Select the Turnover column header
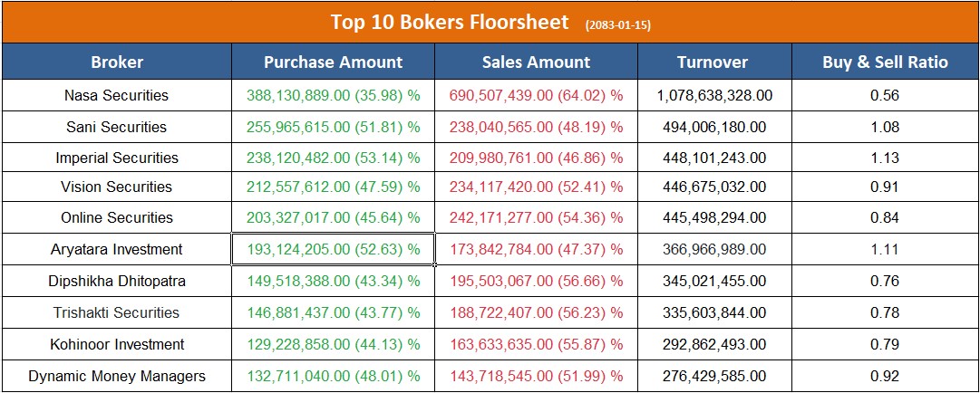980x393 pixels. pos(713,62)
